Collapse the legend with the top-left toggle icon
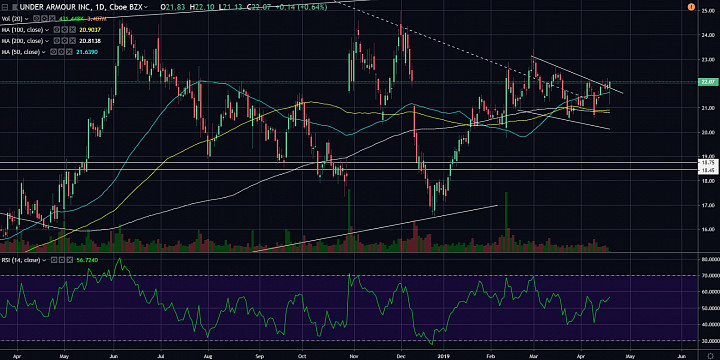Image resolution: width=720 pixels, height=360 pixels. pos(5,7)
